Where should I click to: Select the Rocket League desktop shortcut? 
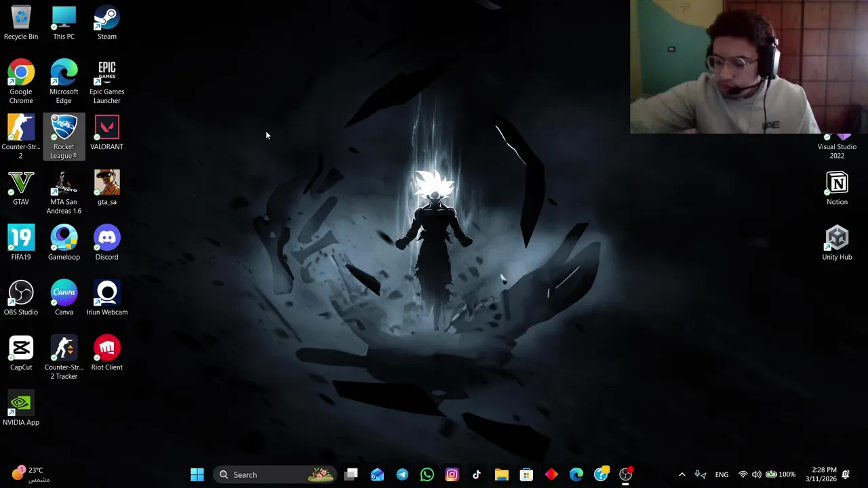64,137
